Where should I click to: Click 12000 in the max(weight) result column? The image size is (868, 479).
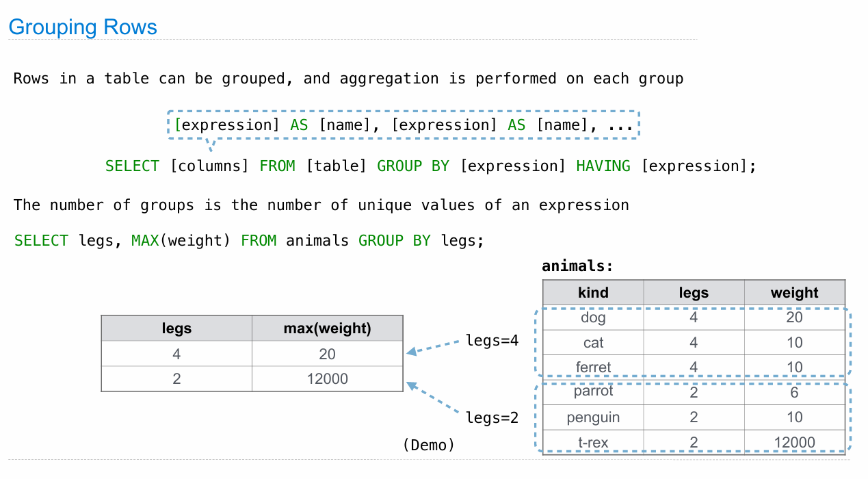(327, 378)
